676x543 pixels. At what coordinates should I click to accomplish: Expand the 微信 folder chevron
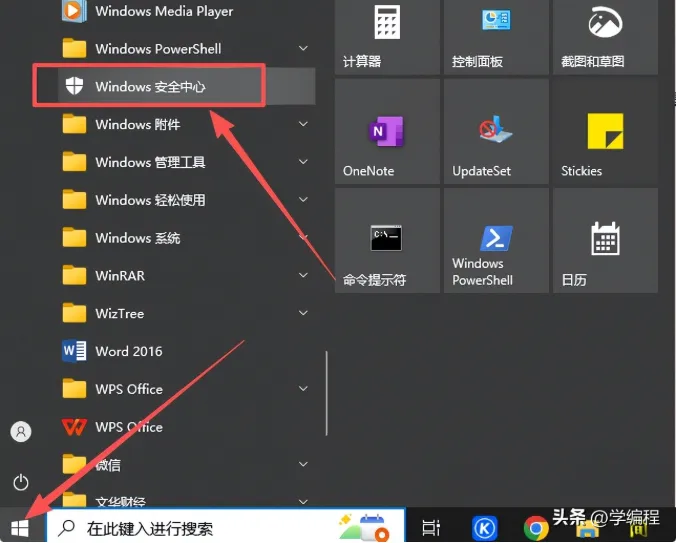[303, 464]
